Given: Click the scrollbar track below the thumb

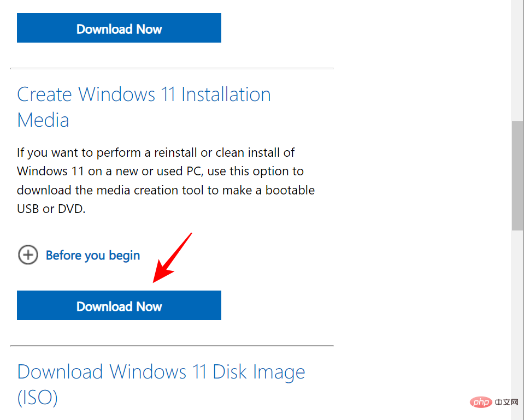Looking at the screenshot, I should pos(517,324).
